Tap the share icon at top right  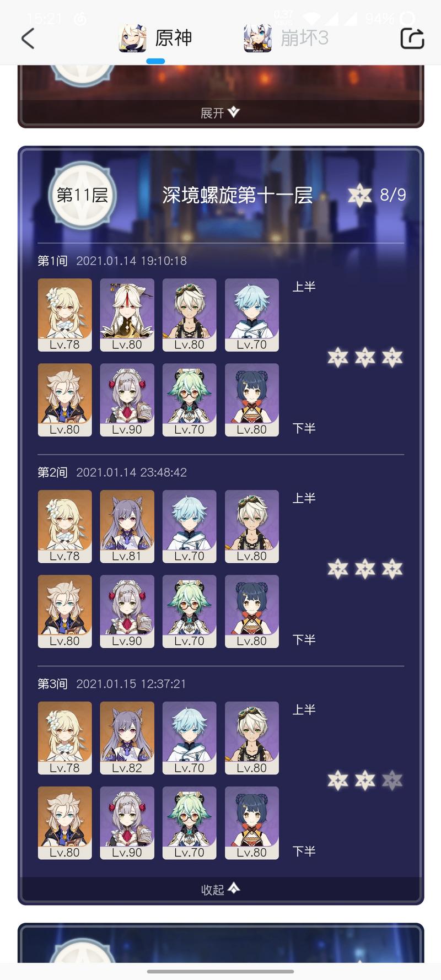[412, 38]
